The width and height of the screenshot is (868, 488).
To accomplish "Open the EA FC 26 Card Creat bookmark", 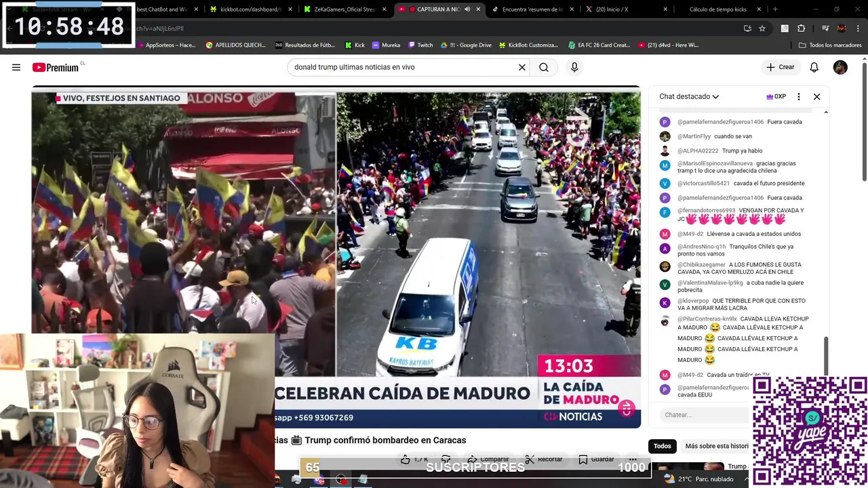I will (600, 45).
